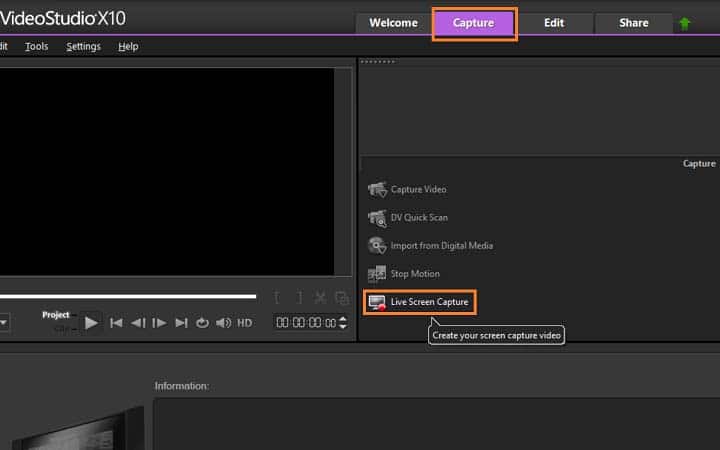Toggle HD preview mode
This screenshot has height=450, width=720.
tap(244, 323)
